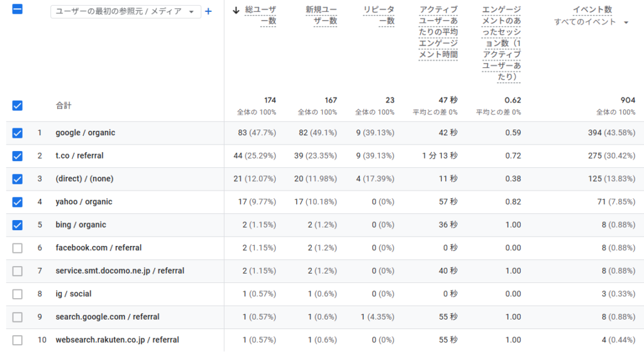Click the plus icon to add secondary dimension
Image resolution: width=644 pixels, height=356 pixels.
point(208,11)
